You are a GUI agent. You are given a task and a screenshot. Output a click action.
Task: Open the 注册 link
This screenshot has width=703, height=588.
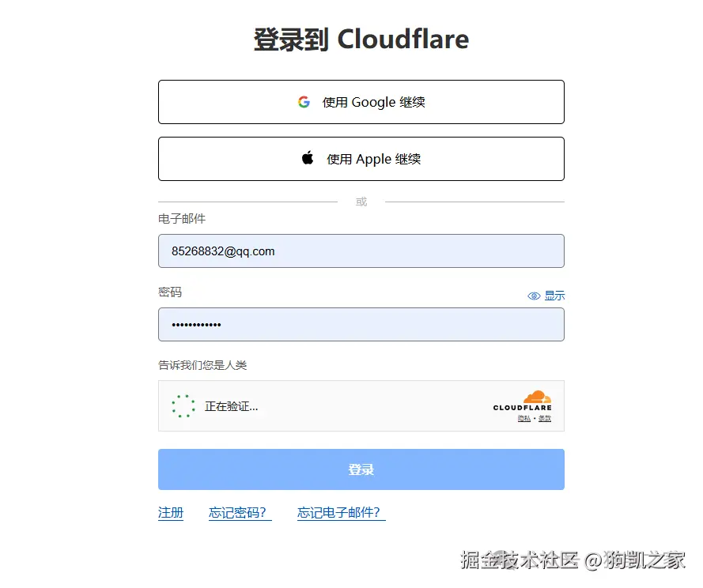pos(171,513)
